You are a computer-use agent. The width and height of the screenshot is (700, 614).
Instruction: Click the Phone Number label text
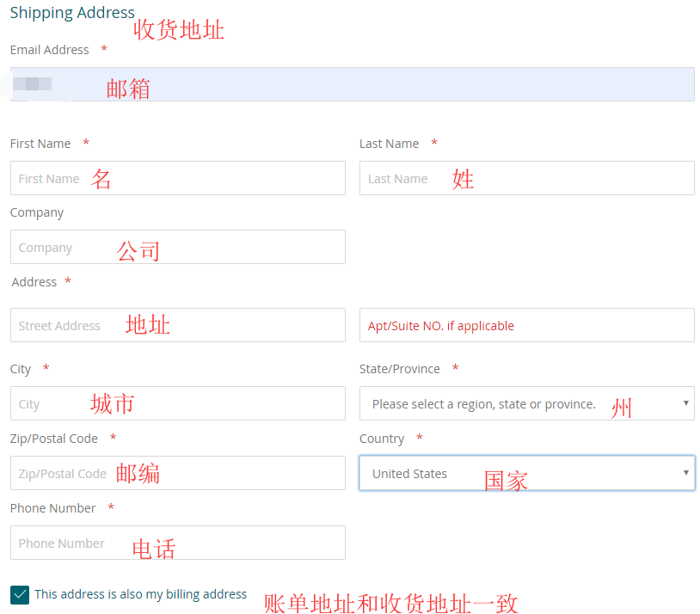click(x=52, y=508)
